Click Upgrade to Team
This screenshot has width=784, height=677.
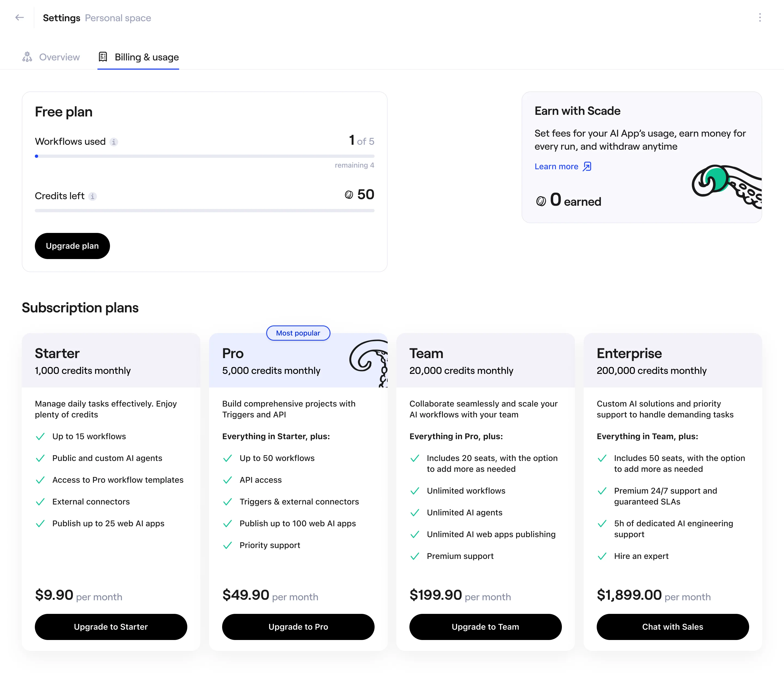coord(485,627)
